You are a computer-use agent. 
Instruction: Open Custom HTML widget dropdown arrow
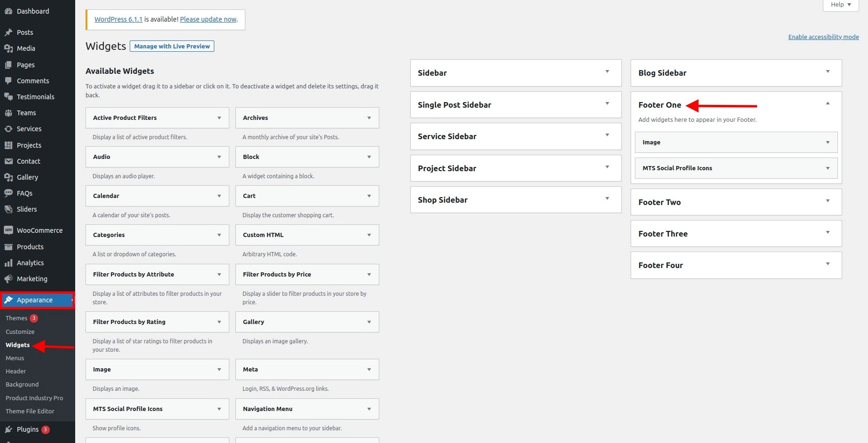click(x=369, y=235)
